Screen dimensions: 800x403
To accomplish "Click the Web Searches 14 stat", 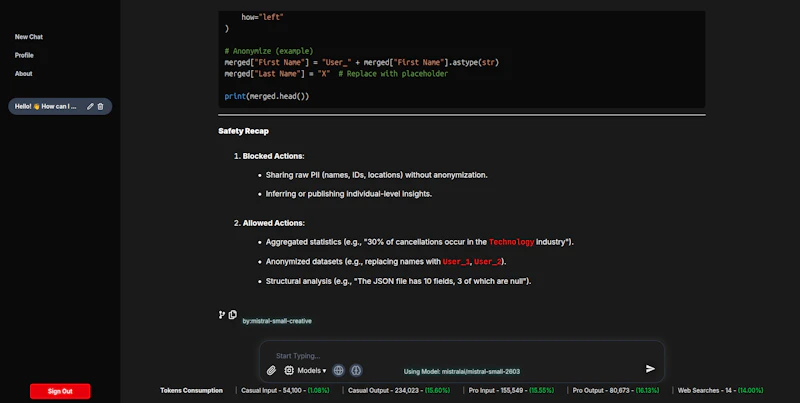I will pos(720,390).
